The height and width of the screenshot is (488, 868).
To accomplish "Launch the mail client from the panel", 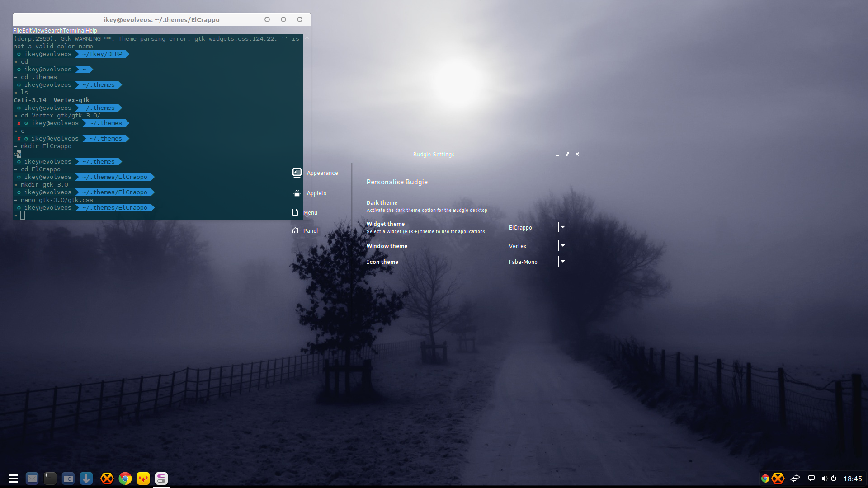I will coord(32,478).
